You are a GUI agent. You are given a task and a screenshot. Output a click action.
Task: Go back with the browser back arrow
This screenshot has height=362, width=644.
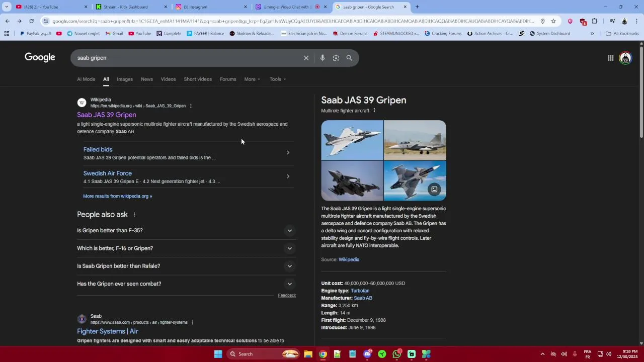[7, 21]
